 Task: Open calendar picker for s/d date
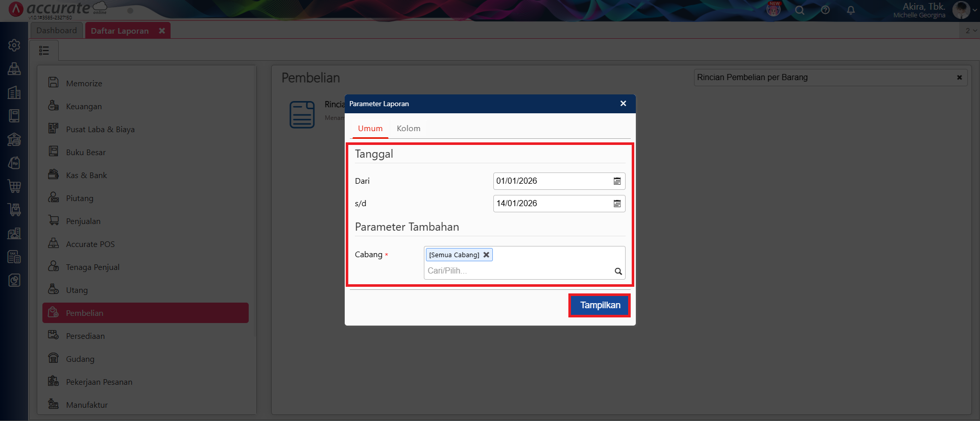pyautogui.click(x=617, y=204)
